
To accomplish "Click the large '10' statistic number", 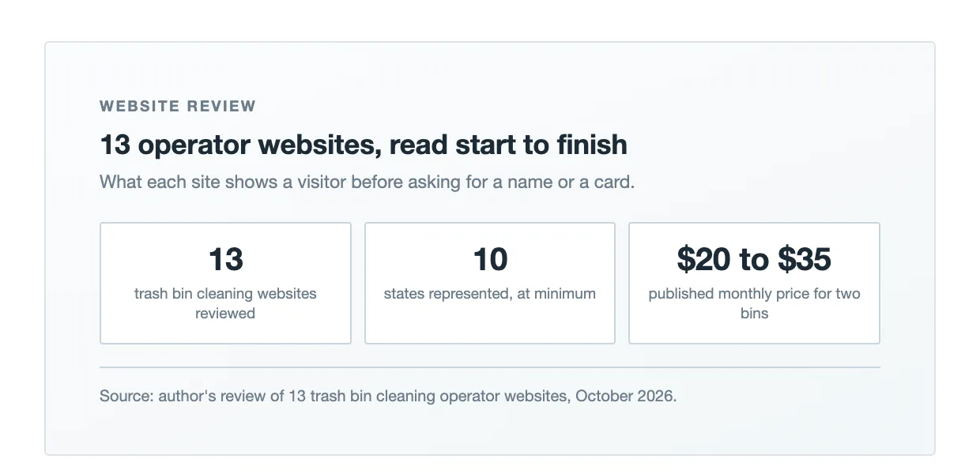I will pyautogui.click(x=490, y=259).
